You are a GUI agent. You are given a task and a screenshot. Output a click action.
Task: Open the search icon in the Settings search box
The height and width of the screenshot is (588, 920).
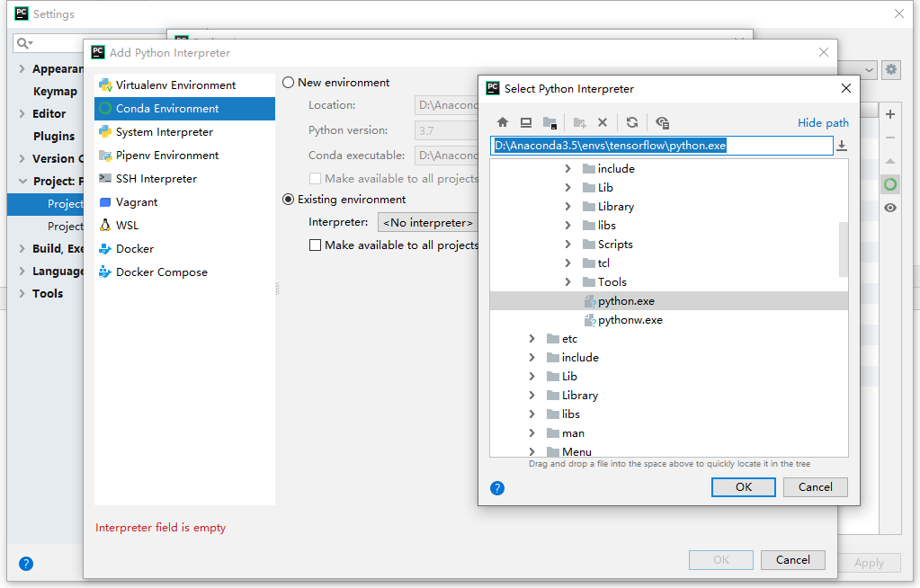(24, 43)
